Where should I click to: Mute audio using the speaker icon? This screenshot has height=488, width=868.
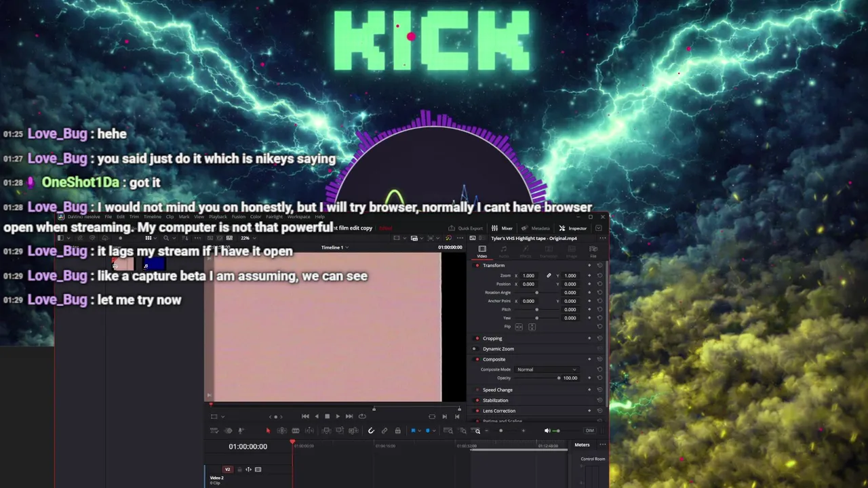click(x=547, y=430)
